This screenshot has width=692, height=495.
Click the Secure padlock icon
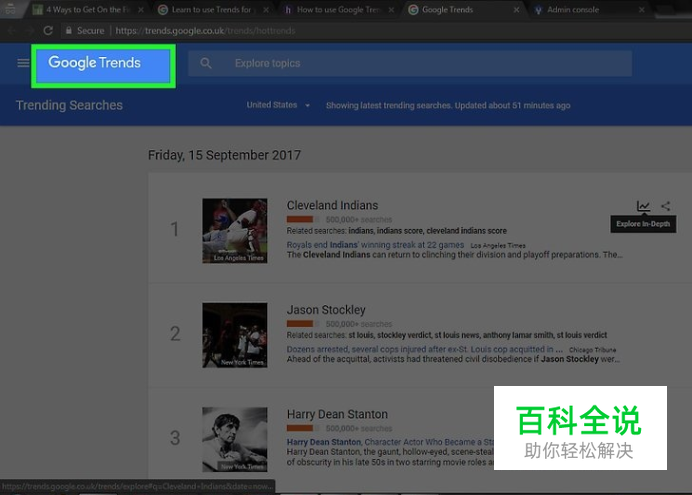(68, 30)
